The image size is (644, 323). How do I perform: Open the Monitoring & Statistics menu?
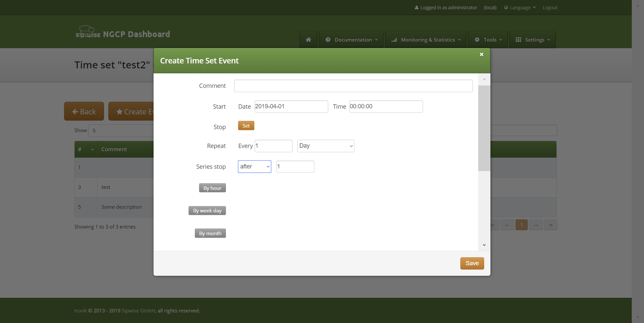pyautogui.click(x=426, y=40)
